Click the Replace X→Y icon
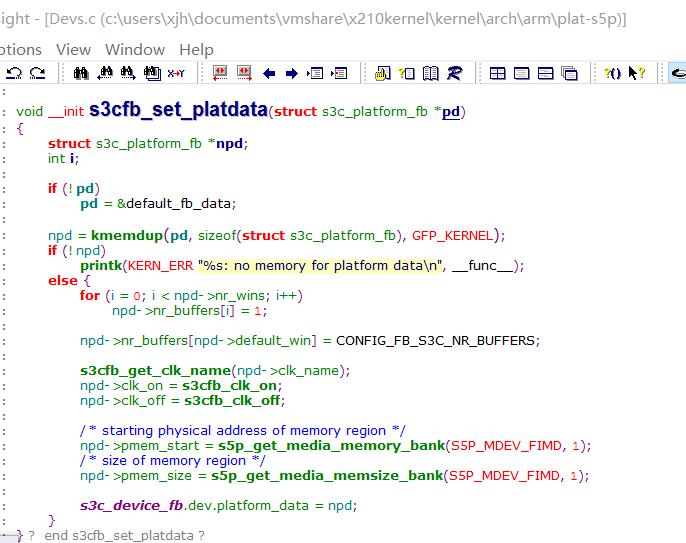Screen dimensions: 686x543 (x=176, y=73)
